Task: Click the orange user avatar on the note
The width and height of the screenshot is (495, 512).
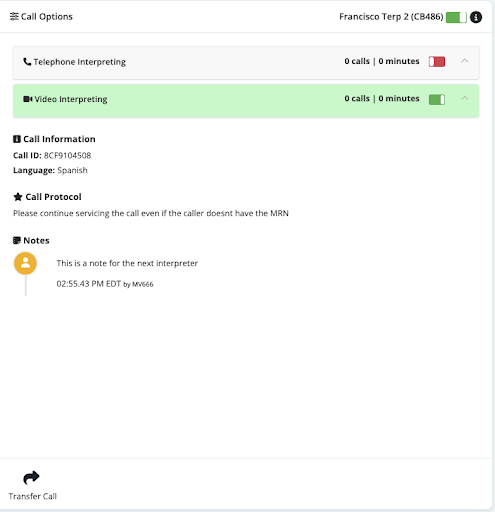Action: coord(25,263)
